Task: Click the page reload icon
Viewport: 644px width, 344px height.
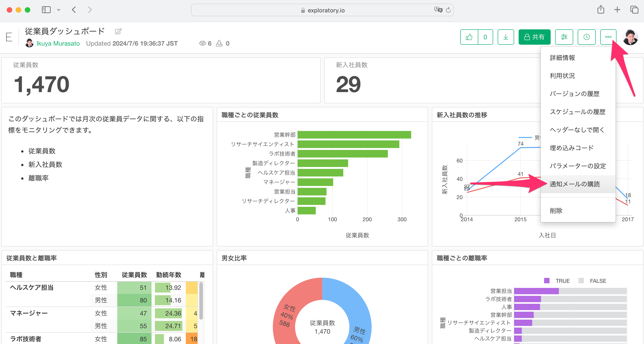Action: pos(448,10)
